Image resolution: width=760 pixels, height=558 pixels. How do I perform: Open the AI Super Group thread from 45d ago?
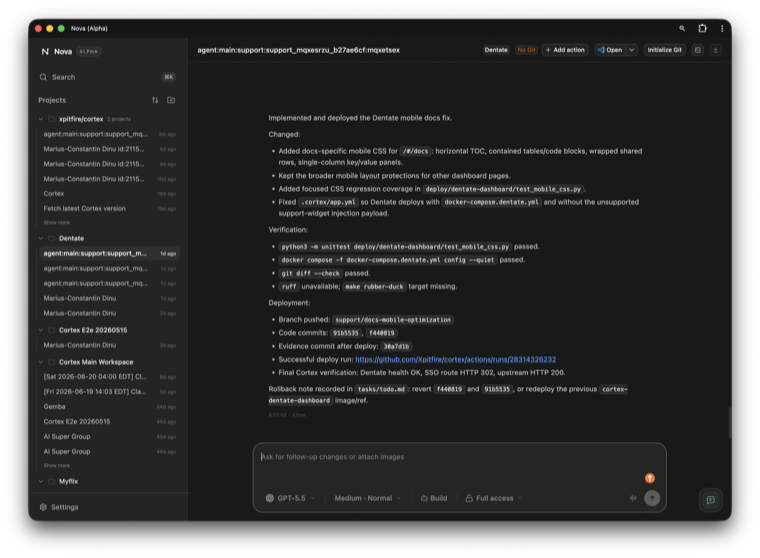click(x=110, y=436)
